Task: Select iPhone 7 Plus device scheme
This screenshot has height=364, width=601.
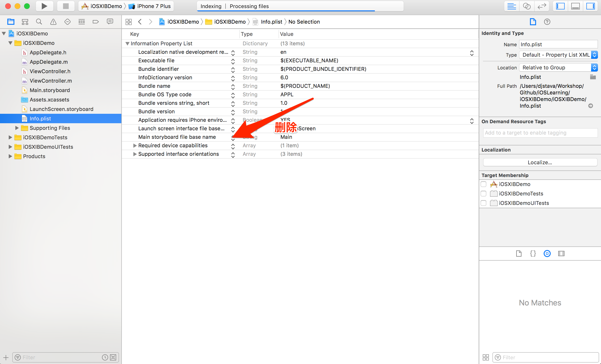Action: click(x=153, y=6)
